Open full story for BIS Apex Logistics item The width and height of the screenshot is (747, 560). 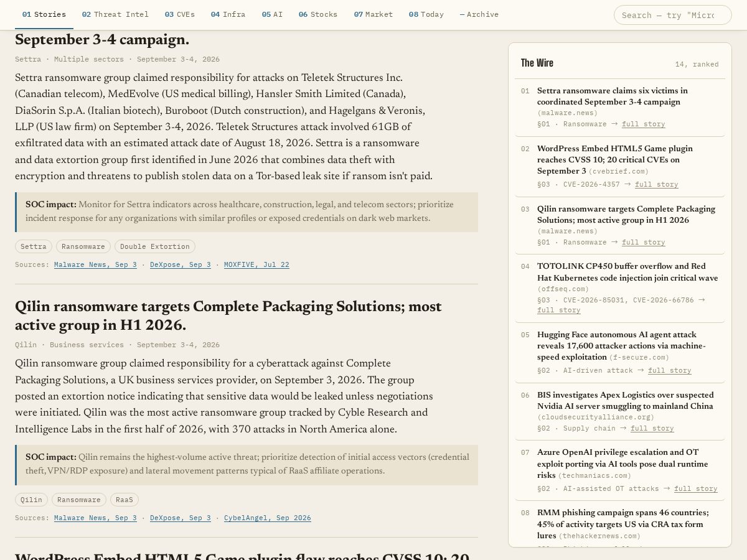652,428
